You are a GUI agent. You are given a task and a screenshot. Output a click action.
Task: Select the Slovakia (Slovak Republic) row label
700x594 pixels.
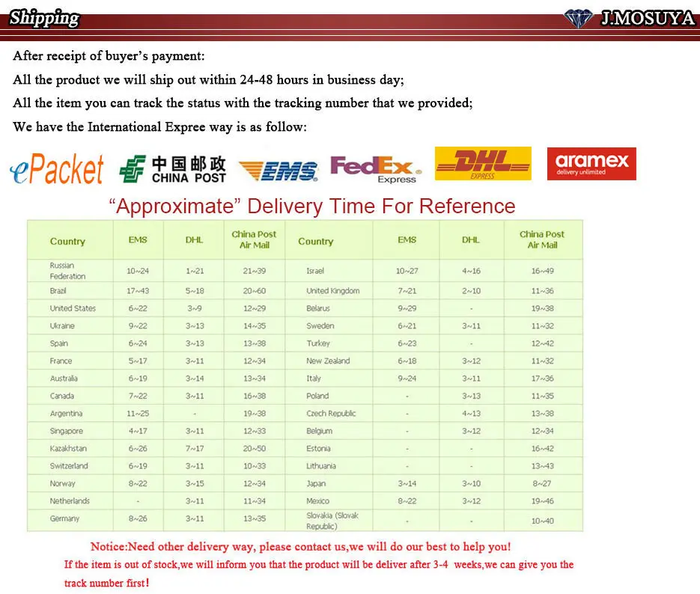[x=332, y=521]
